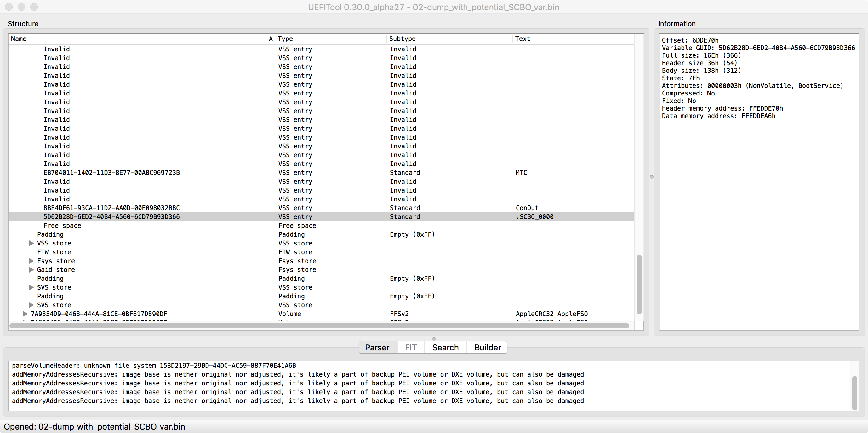Image resolution: width=868 pixels, height=433 pixels.
Task: Open the Builder tab
Action: coord(487,347)
